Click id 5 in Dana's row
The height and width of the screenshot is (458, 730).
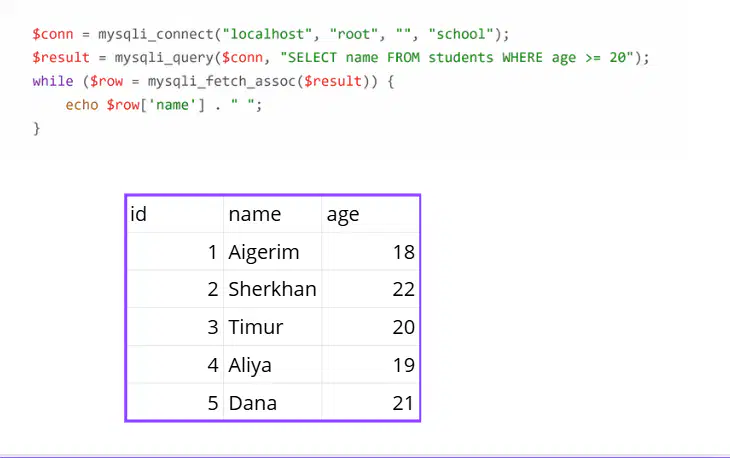(x=175, y=403)
